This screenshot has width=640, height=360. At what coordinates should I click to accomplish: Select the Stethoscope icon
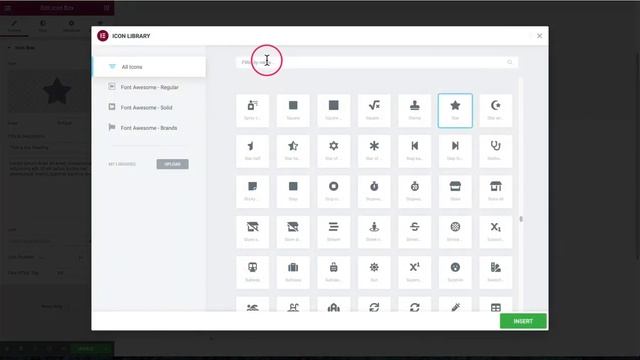pos(496,151)
